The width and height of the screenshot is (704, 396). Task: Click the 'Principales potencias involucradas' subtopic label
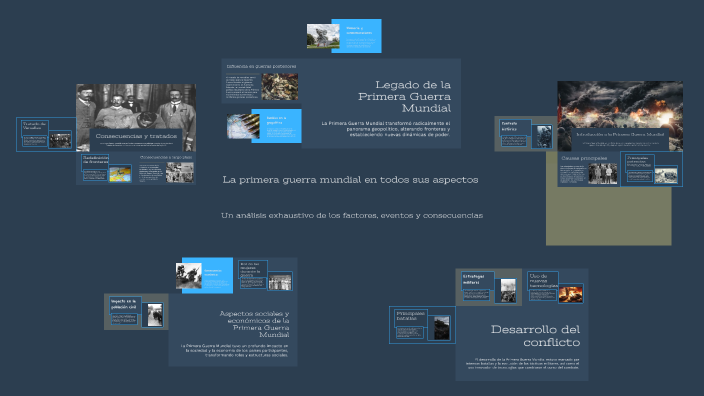click(639, 162)
